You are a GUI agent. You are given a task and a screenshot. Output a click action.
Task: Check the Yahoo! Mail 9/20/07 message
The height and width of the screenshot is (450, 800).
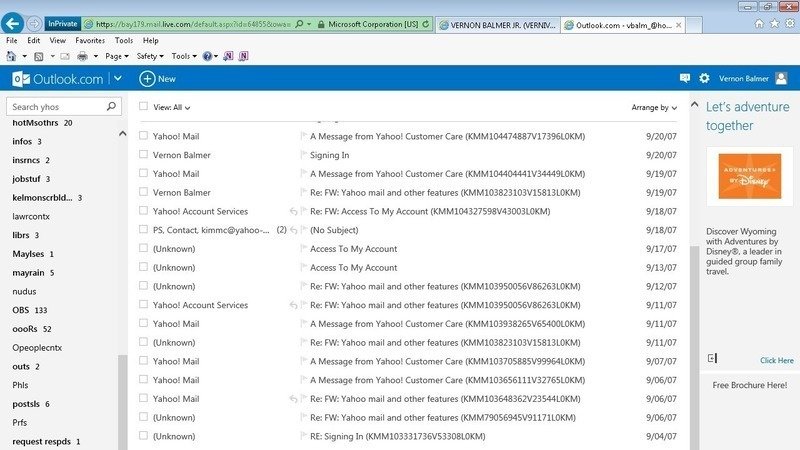(143, 136)
